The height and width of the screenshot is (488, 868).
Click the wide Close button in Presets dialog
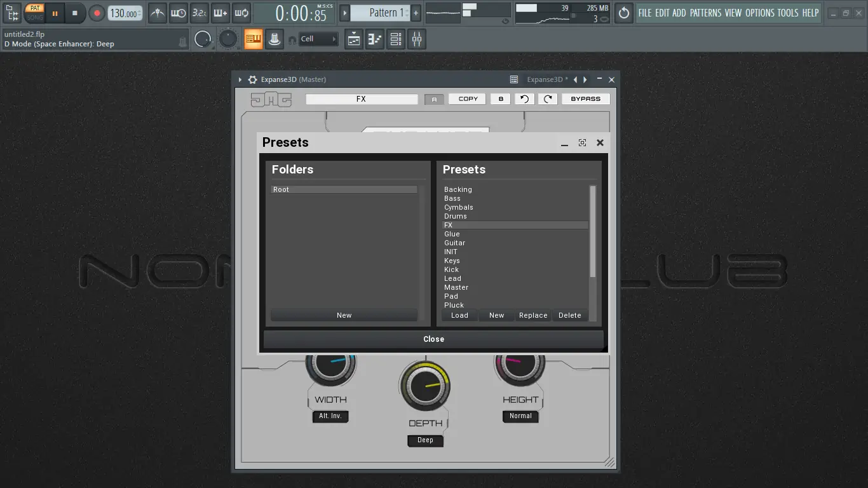coord(433,339)
